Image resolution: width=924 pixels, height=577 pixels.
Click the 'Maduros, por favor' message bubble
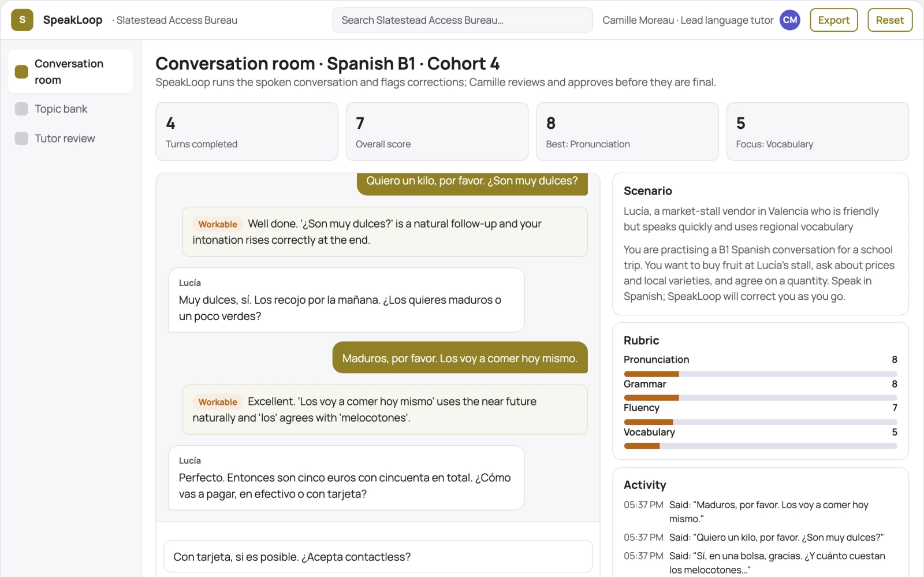click(460, 358)
